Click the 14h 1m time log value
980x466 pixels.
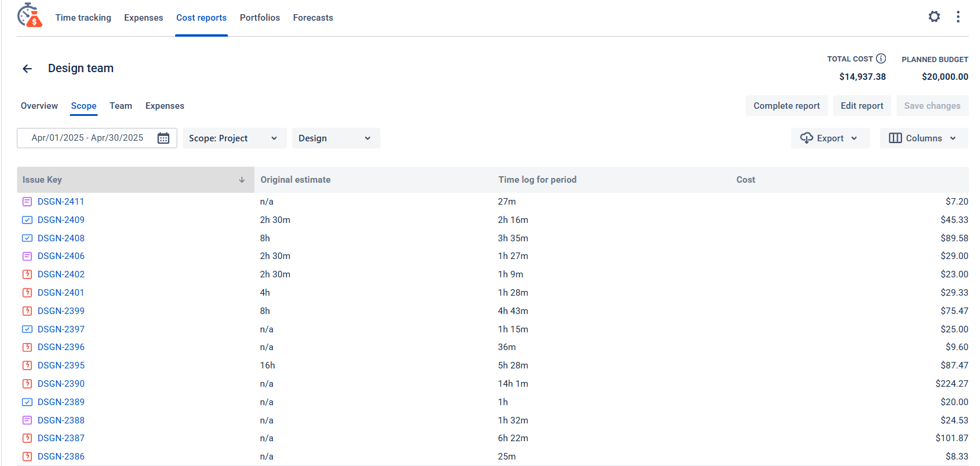513,384
